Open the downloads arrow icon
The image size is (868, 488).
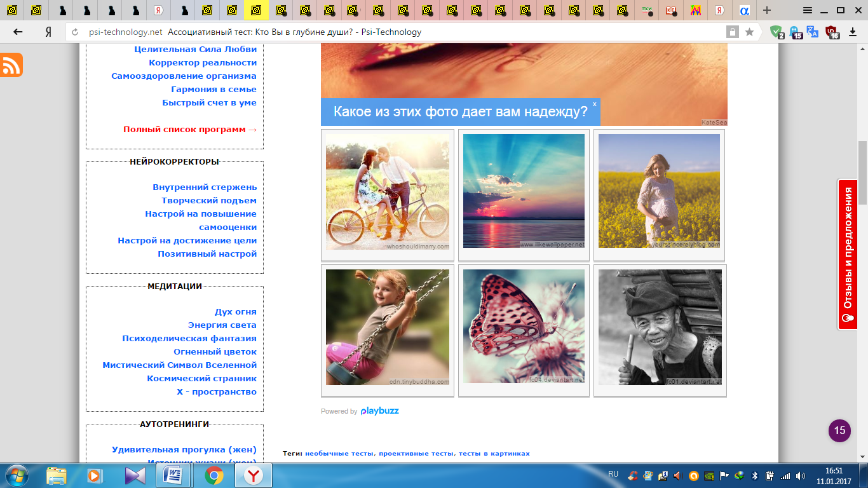pos(853,32)
